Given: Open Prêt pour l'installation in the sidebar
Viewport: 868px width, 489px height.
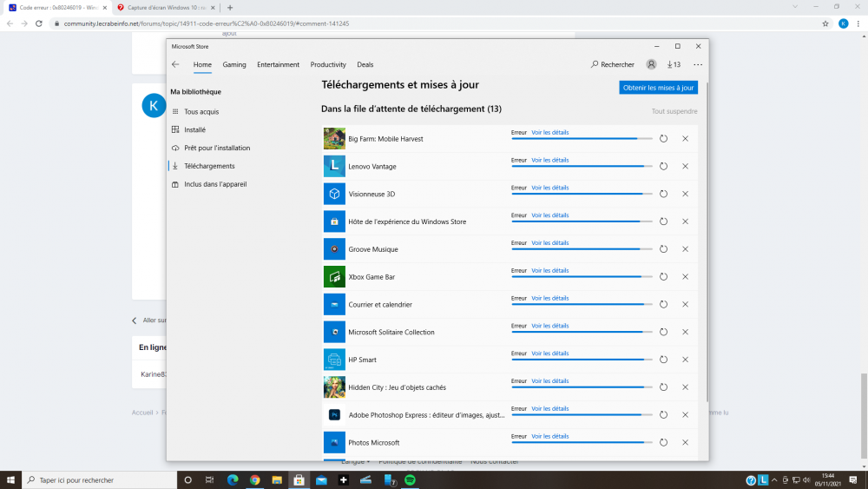Looking at the screenshot, I should point(217,148).
